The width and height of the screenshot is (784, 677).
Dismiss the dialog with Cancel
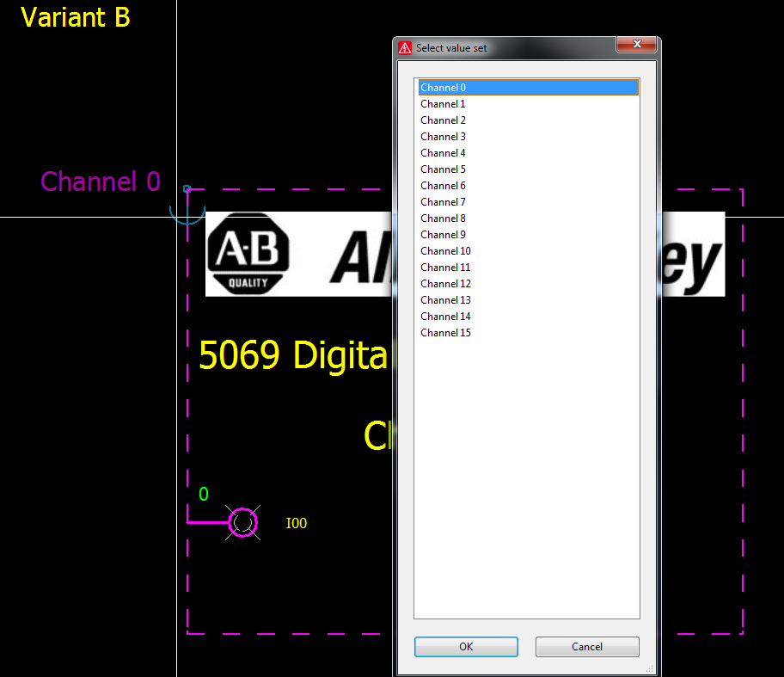click(x=587, y=646)
